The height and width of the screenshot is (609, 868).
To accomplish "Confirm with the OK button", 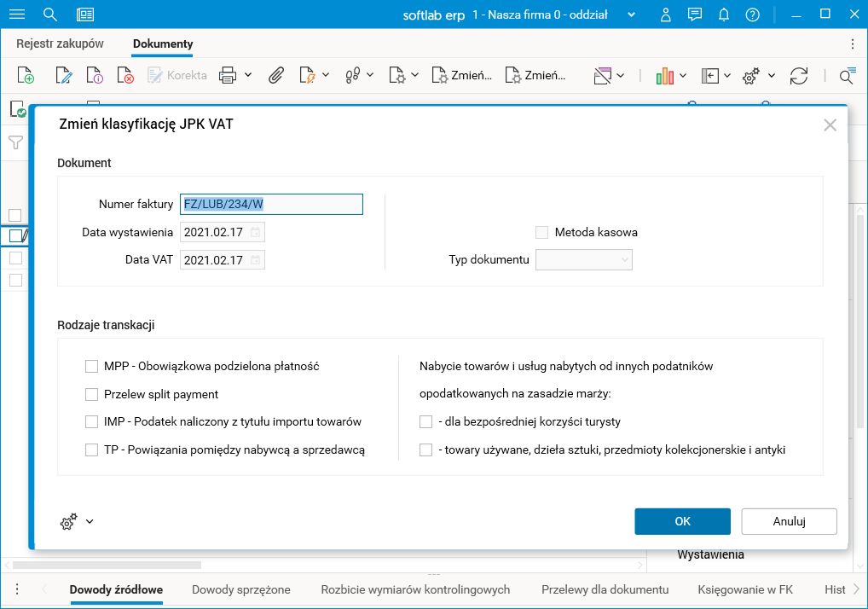I will point(683,521).
